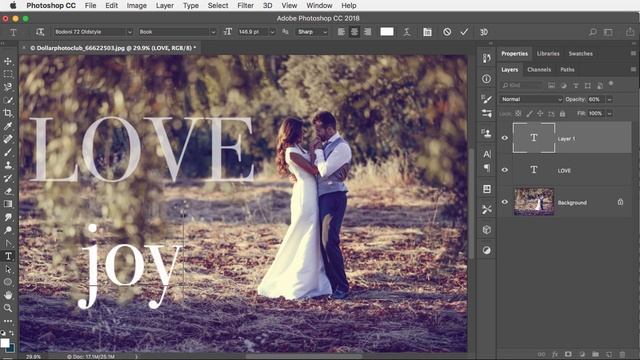Hide the LOVE text layer

pos(504,170)
